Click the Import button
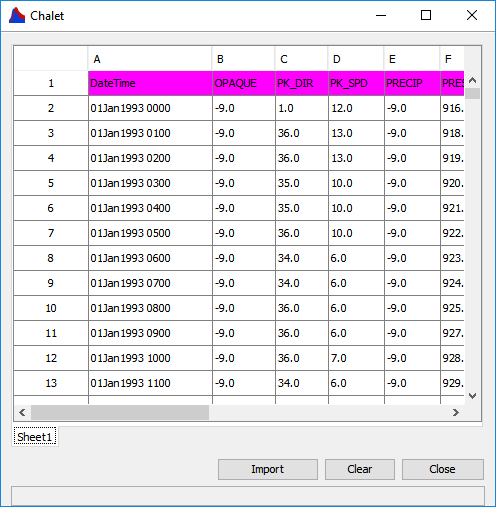Viewport: 496px width, 507px height. tap(268, 469)
